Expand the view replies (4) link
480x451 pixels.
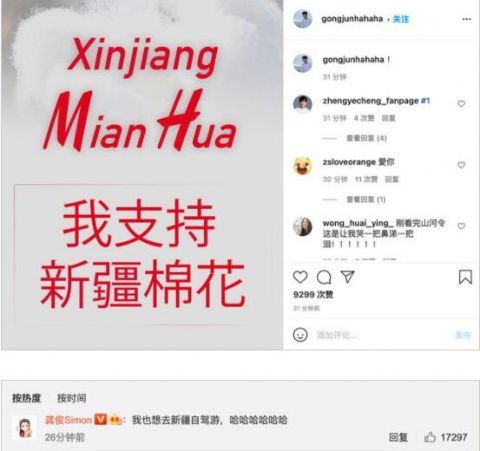tap(366, 138)
